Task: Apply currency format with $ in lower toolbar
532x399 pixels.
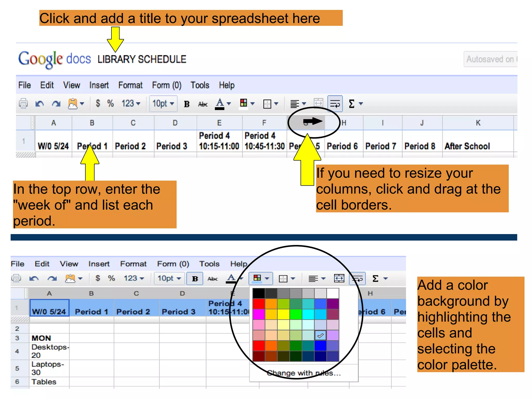Action: (98, 278)
